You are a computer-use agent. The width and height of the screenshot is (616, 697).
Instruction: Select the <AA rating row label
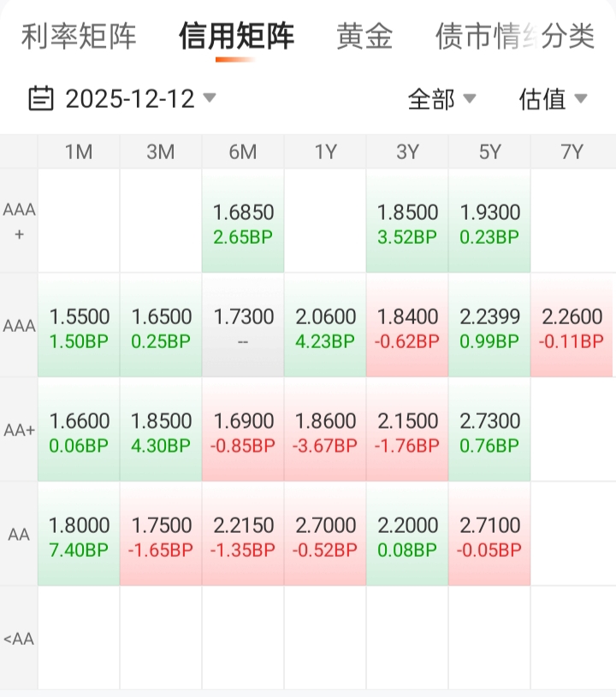coord(19,639)
